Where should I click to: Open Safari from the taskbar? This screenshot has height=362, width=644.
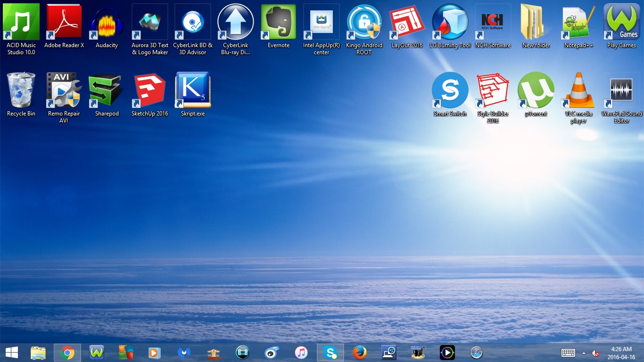coord(477,353)
